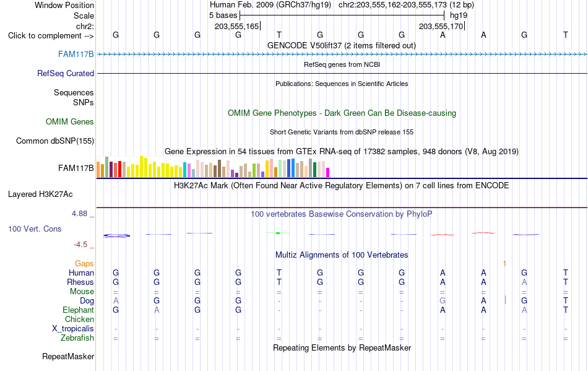Click the 203,555,165 coordinate marker

[x=237, y=27]
